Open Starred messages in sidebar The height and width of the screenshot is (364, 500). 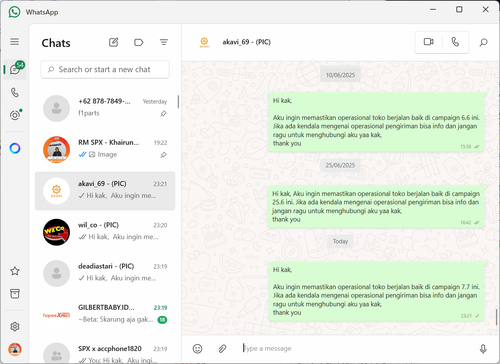coord(15,271)
